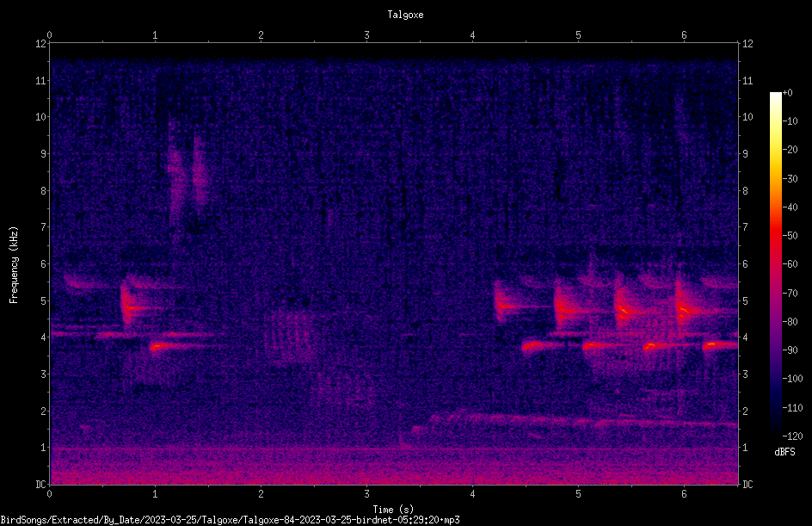Click the "9" kHz label on the left axis

point(44,154)
